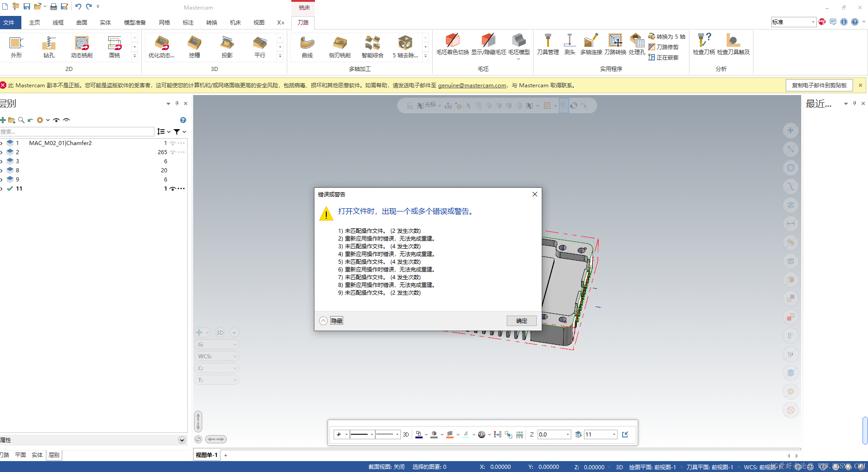
Task: Open 检查刀具触及 check tool reach
Action: click(x=733, y=45)
